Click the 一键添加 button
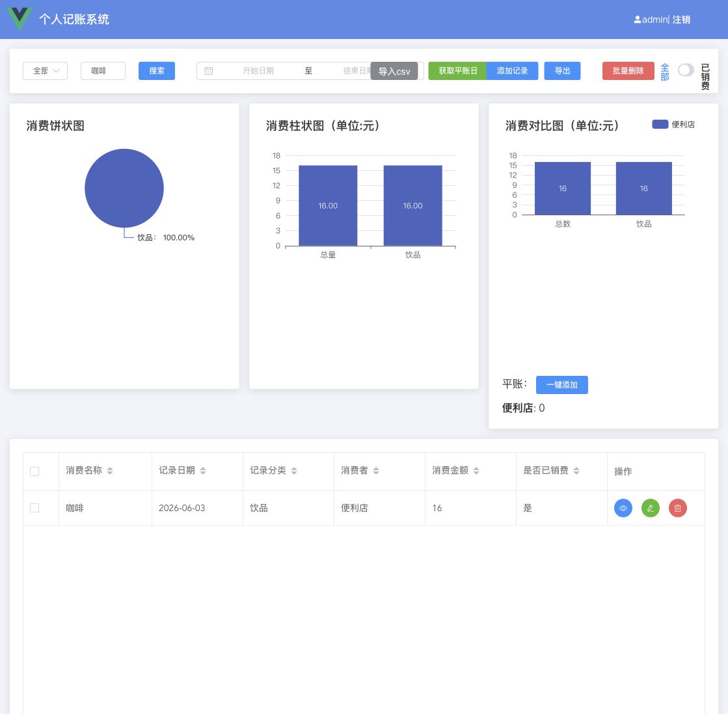The height and width of the screenshot is (714, 728). pyautogui.click(x=562, y=384)
